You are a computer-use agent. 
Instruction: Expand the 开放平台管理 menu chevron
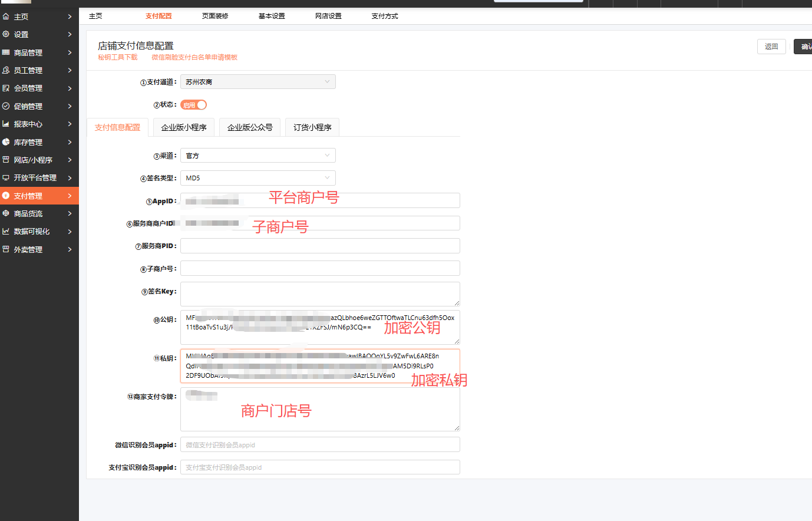pos(70,177)
